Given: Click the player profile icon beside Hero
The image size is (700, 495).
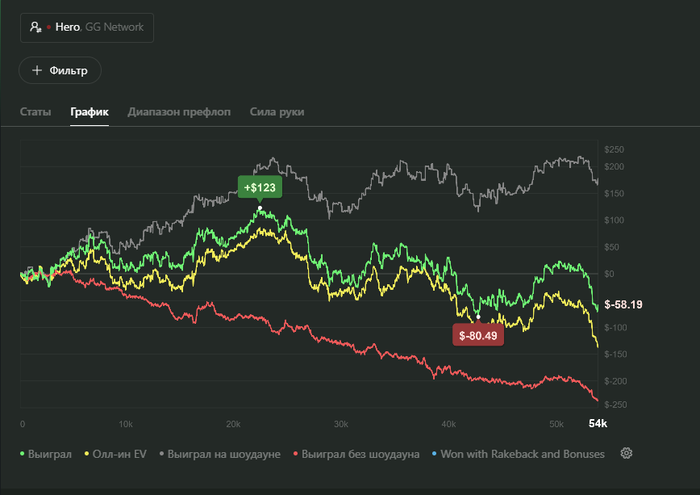Looking at the screenshot, I should pyautogui.click(x=36, y=28).
